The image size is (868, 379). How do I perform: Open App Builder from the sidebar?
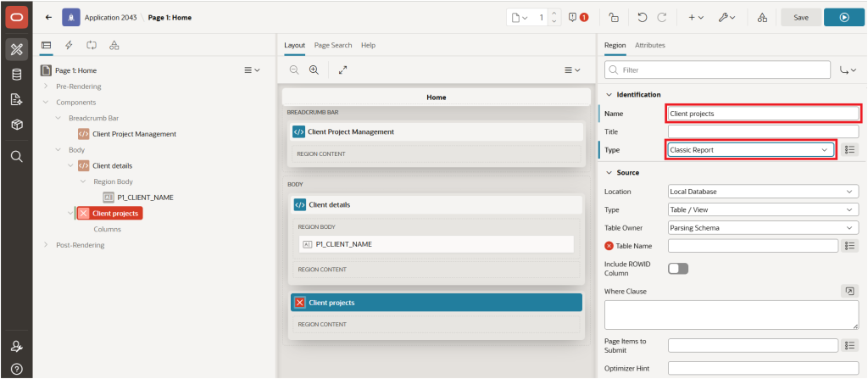click(17, 50)
